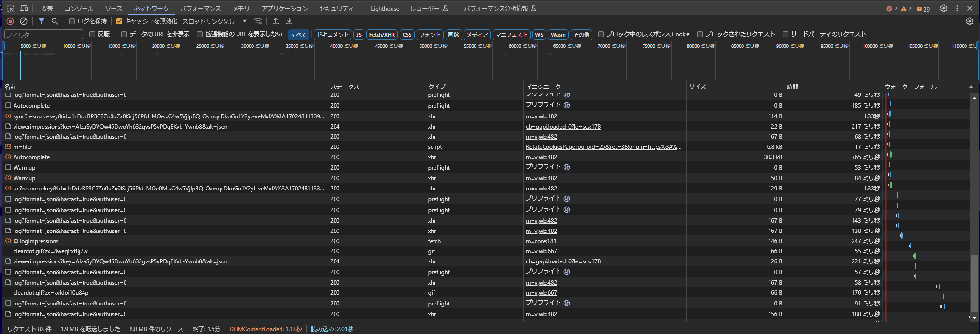
Task: Toggle the device toolbar icon
Action: [24, 8]
